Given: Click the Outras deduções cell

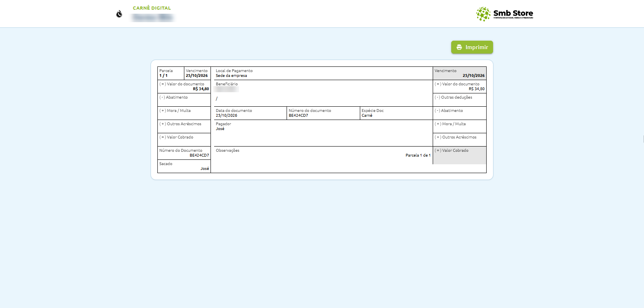Looking at the screenshot, I should pyautogui.click(x=460, y=100).
